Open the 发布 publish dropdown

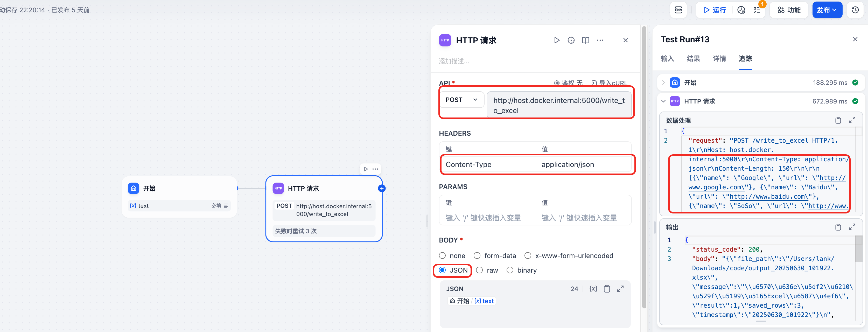(x=827, y=10)
